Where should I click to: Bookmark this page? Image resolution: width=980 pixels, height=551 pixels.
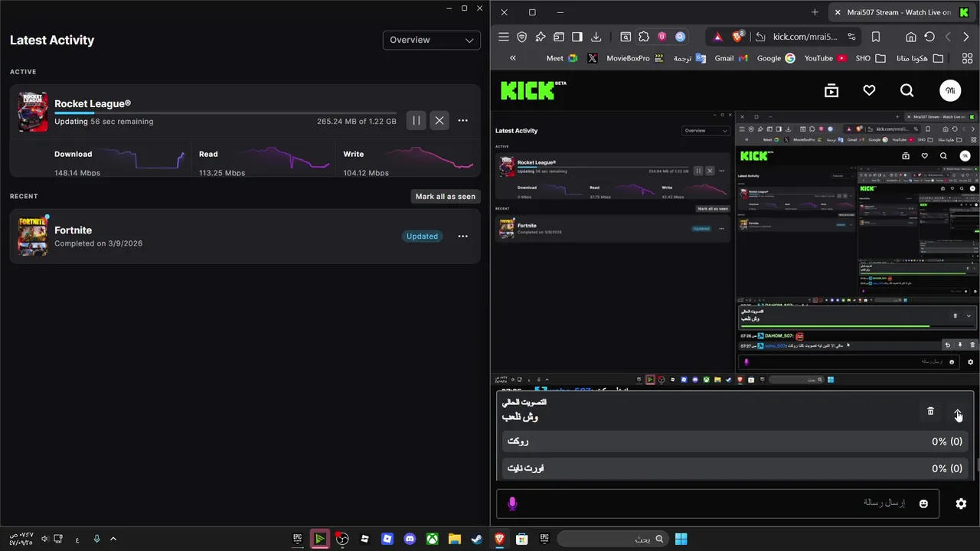pos(876,37)
